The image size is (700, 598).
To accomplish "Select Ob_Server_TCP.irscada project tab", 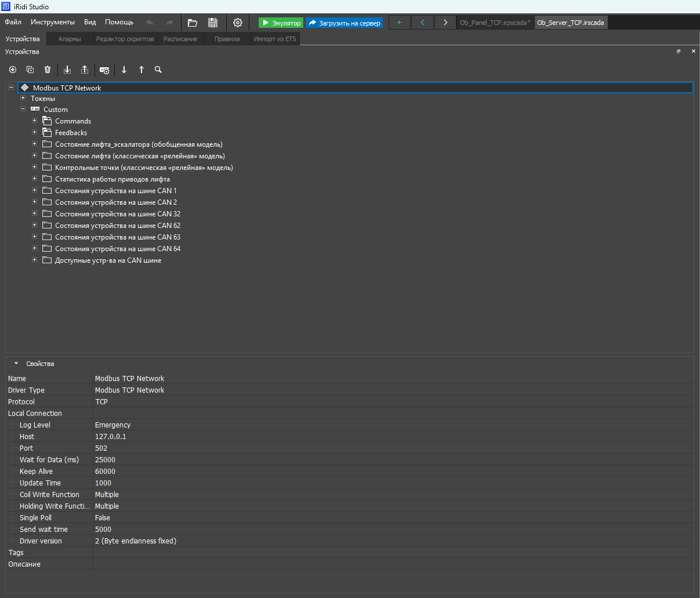I will [571, 23].
